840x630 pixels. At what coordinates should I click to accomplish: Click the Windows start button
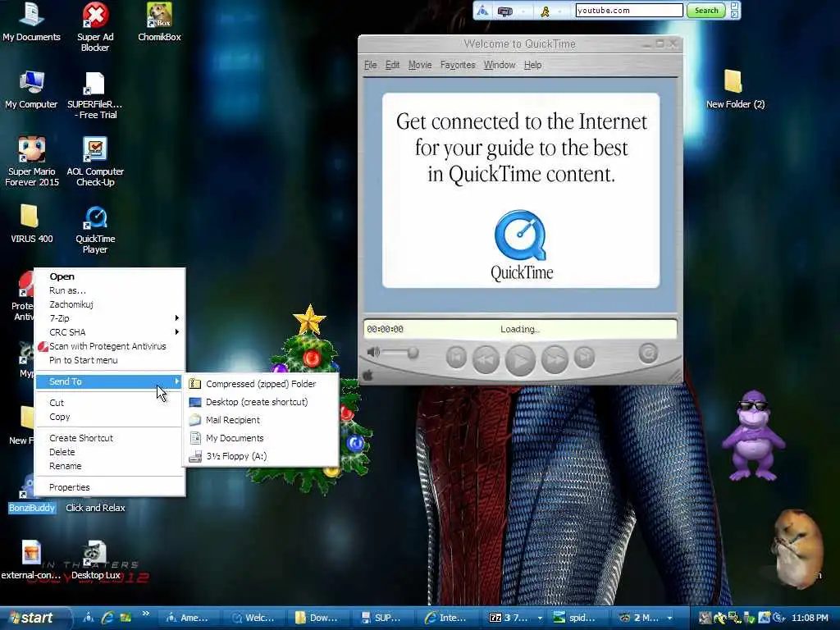35,618
